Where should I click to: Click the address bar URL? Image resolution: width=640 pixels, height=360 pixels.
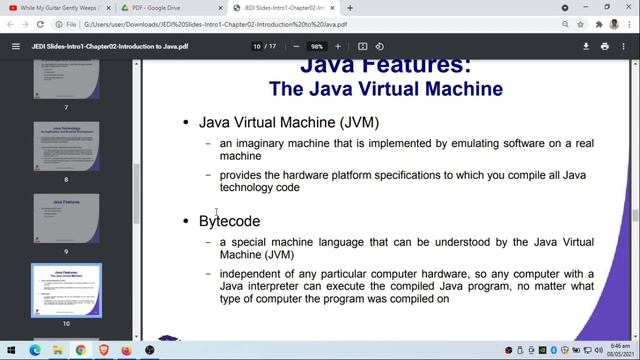[215, 24]
